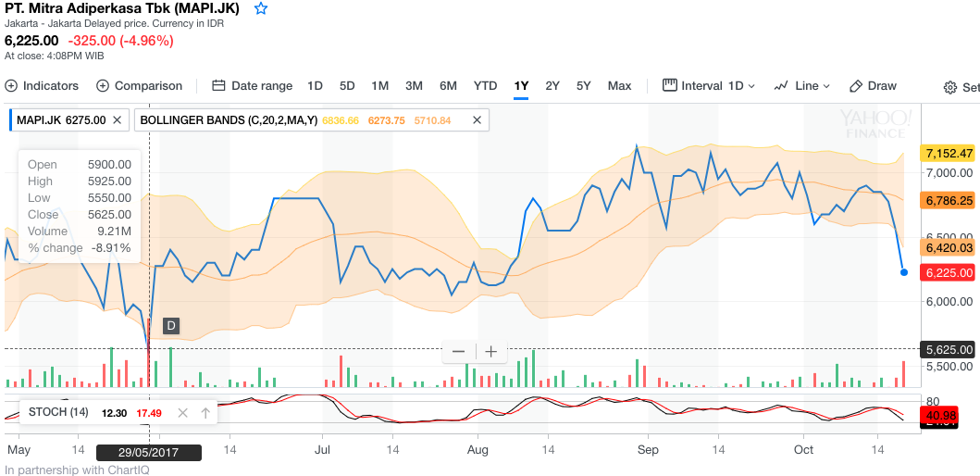The image size is (980, 476).
Task: Open the Draw tool
Action: (x=874, y=86)
